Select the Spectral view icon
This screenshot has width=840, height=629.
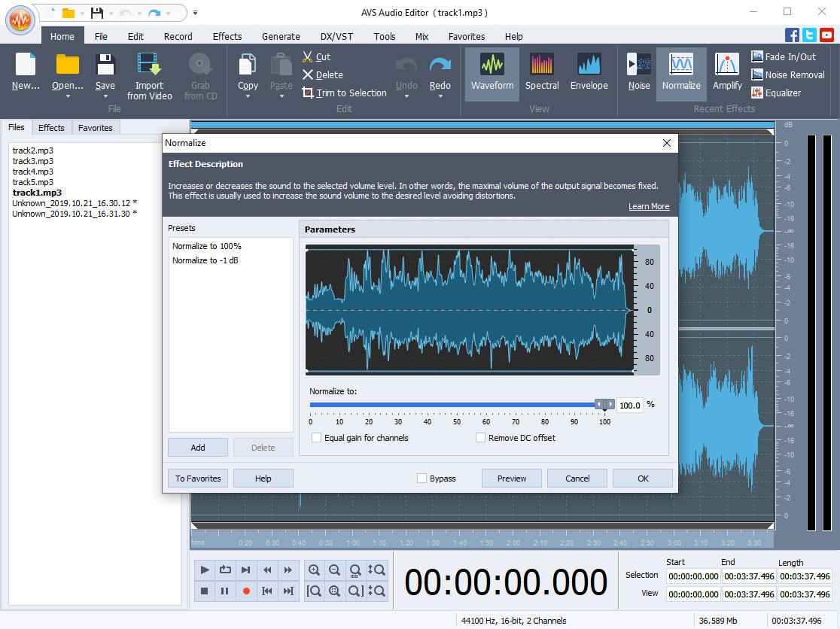542,72
